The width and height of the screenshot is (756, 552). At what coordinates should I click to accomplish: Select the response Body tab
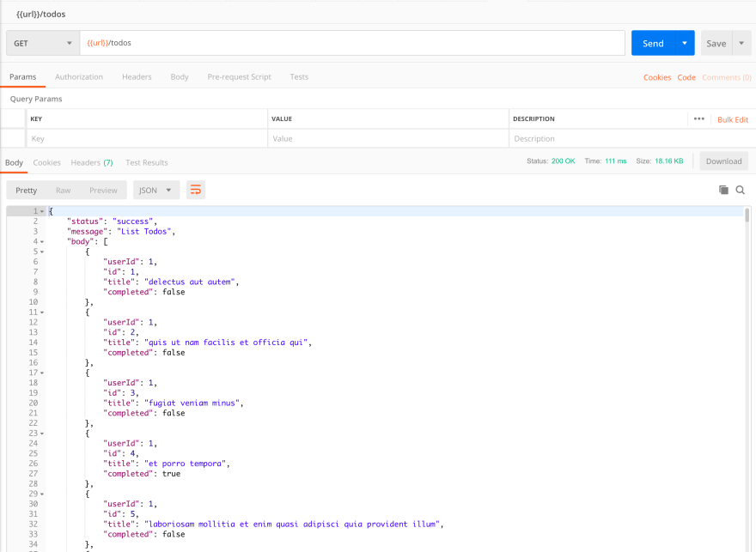click(14, 162)
